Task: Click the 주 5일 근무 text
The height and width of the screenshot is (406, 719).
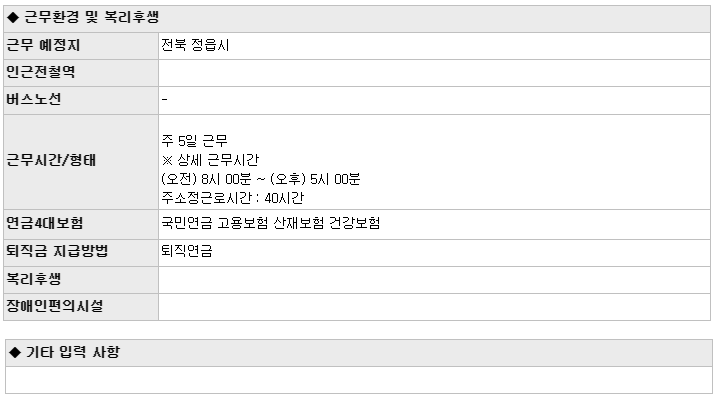Action: click(194, 140)
